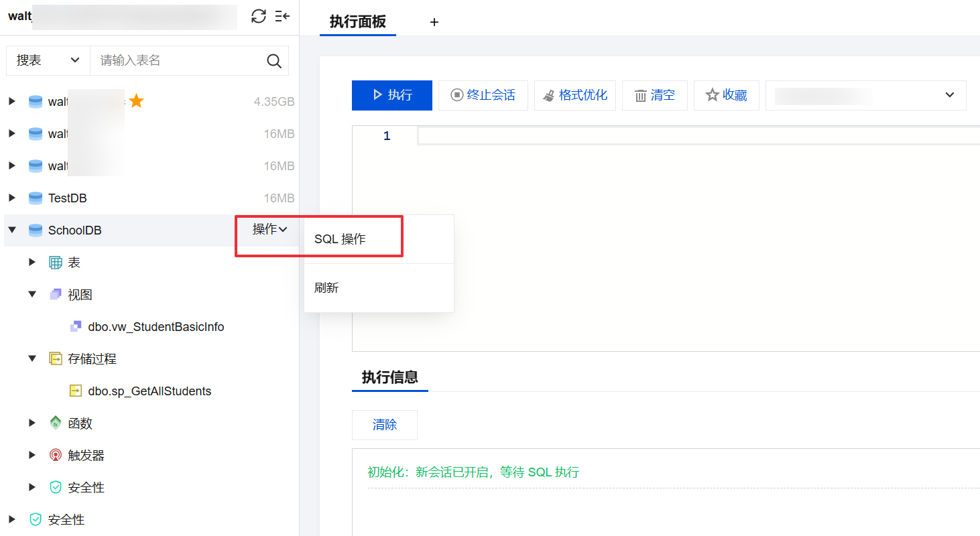This screenshot has width=980, height=536.
Task: Click the 函数 function icon
Action: (56, 423)
